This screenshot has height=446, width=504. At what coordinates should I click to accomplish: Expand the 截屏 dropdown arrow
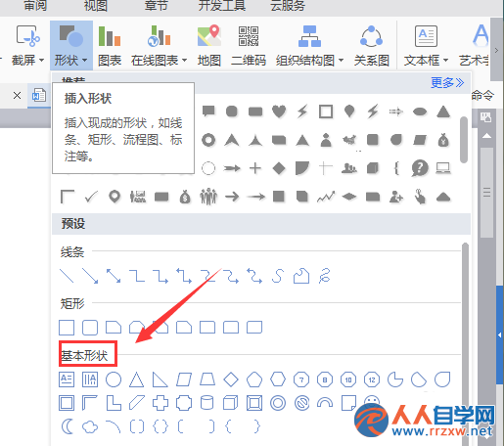coord(42,61)
